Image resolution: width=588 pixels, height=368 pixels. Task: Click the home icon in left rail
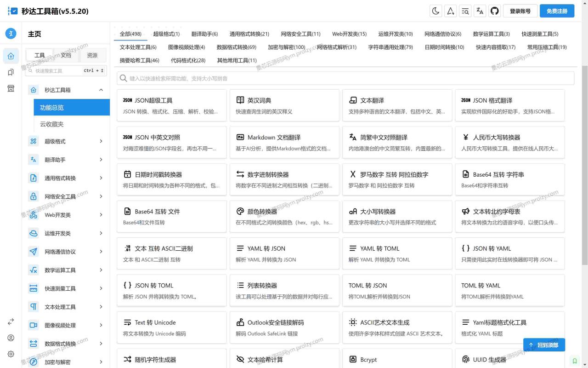pyautogui.click(x=11, y=56)
